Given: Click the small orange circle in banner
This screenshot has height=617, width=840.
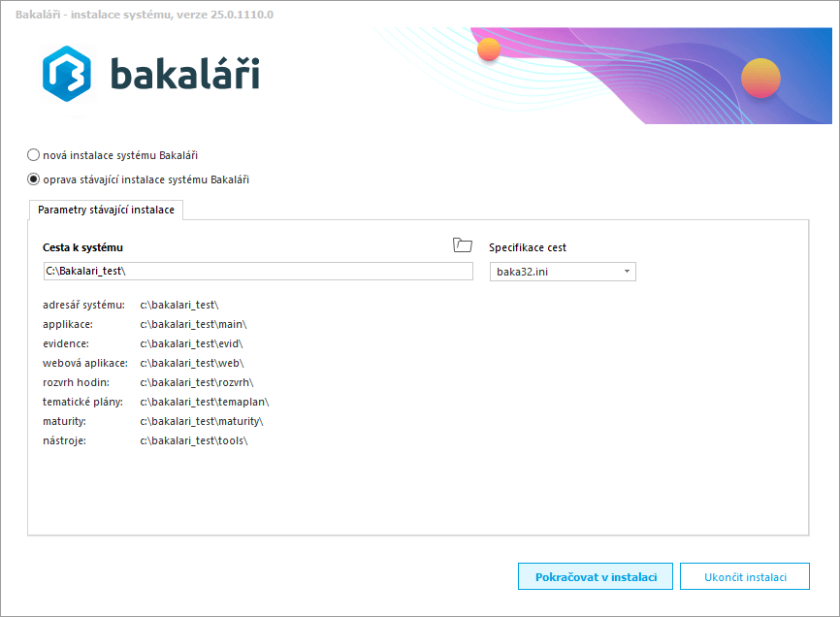Looking at the screenshot, I should click(489, 49).
